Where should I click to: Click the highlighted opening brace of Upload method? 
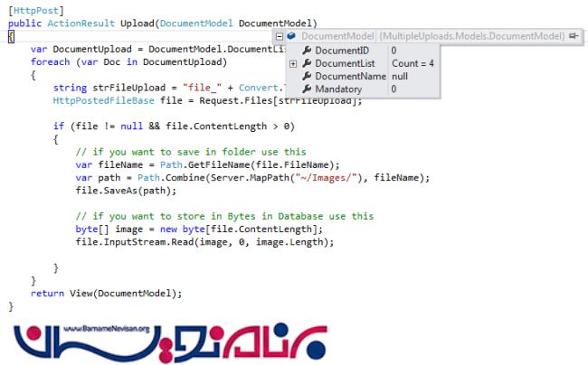pos(11,36)
